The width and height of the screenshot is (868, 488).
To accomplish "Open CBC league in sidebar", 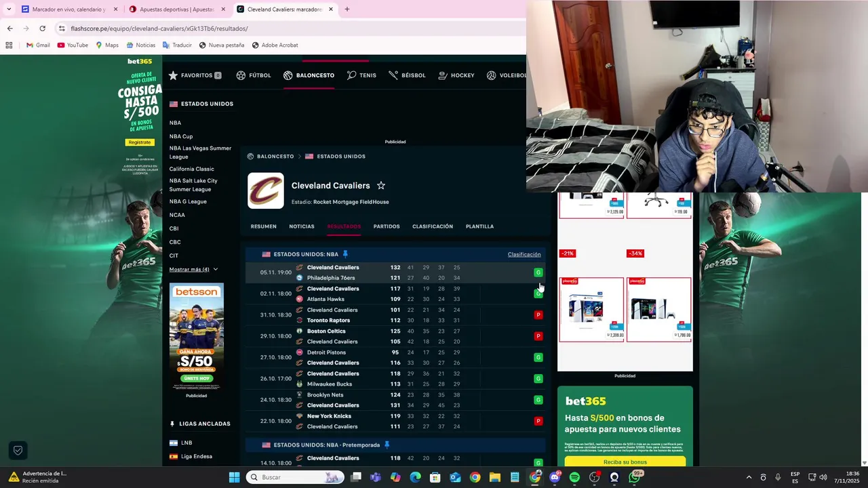I will click(x=175, y=242).
